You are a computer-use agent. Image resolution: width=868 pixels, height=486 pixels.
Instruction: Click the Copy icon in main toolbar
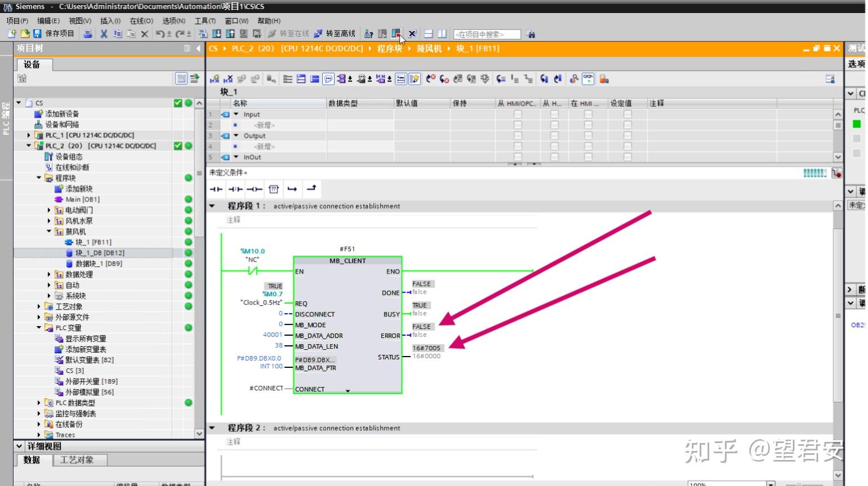118,34
